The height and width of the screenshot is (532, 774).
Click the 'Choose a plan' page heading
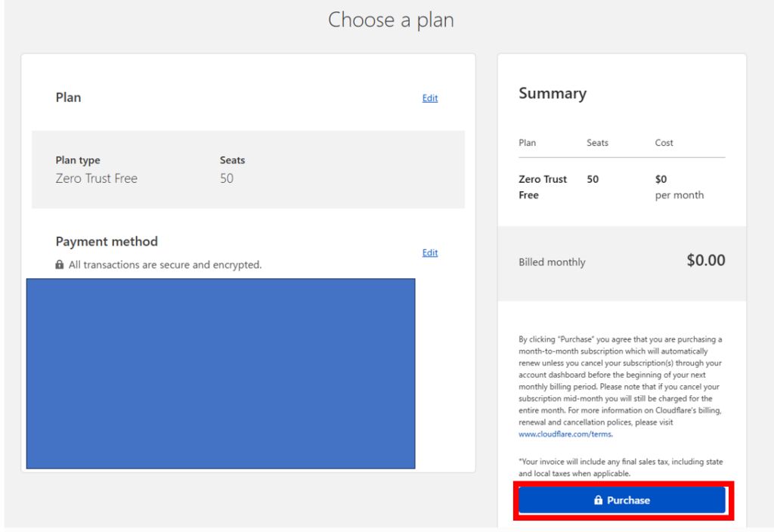(x=391, y=20)
